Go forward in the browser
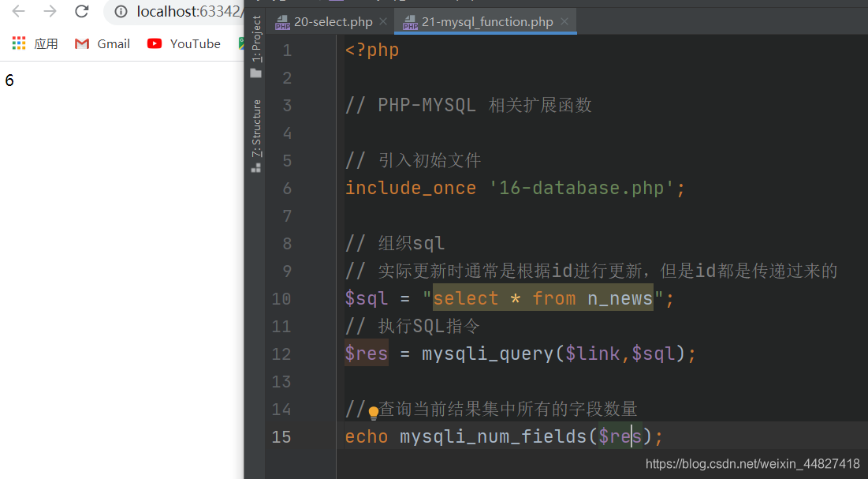 [x=50, y=11]
